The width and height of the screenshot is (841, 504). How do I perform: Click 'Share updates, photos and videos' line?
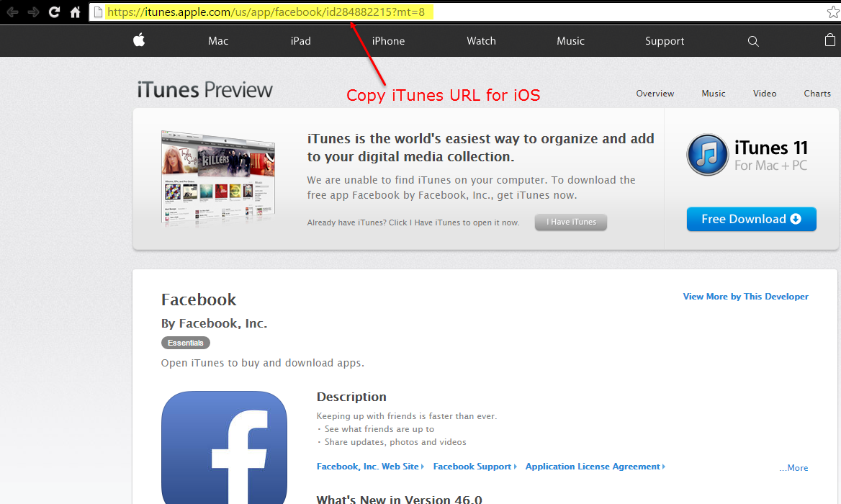pyautogui.click(x=395, y=442)
